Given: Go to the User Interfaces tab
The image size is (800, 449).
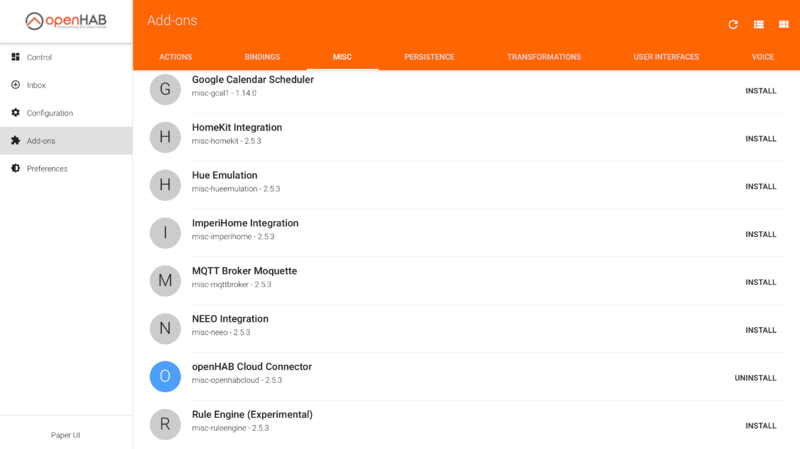Looking at the screenshot, I should click(666, 57).
